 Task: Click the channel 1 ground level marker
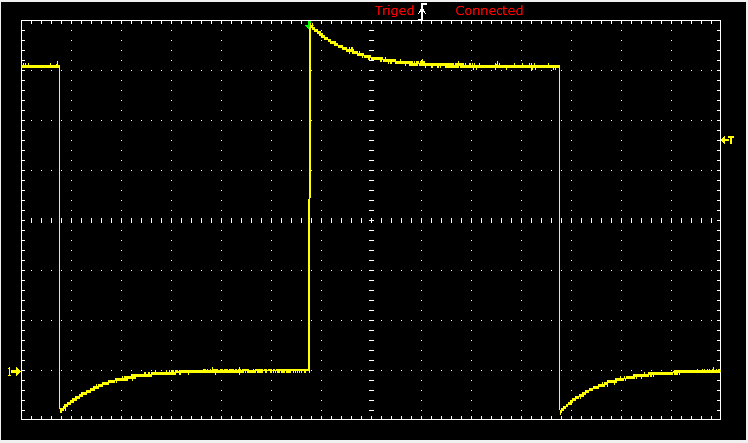(14, 371)
